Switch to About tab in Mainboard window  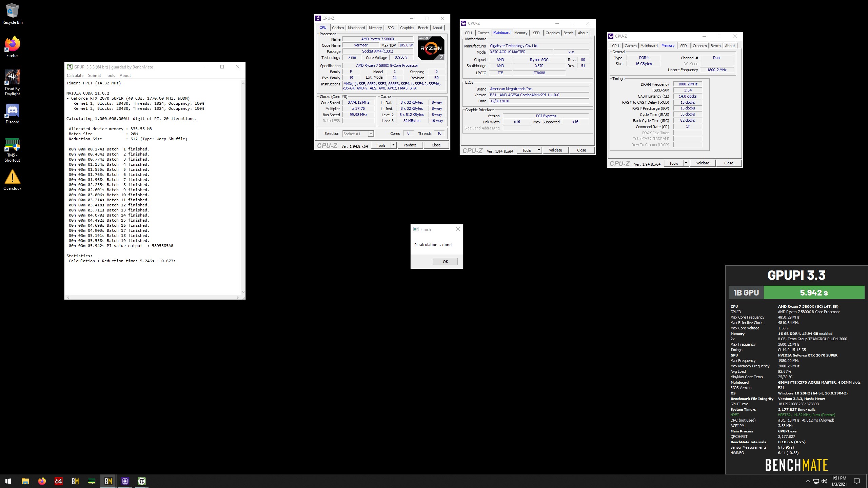tap(583, 33)
